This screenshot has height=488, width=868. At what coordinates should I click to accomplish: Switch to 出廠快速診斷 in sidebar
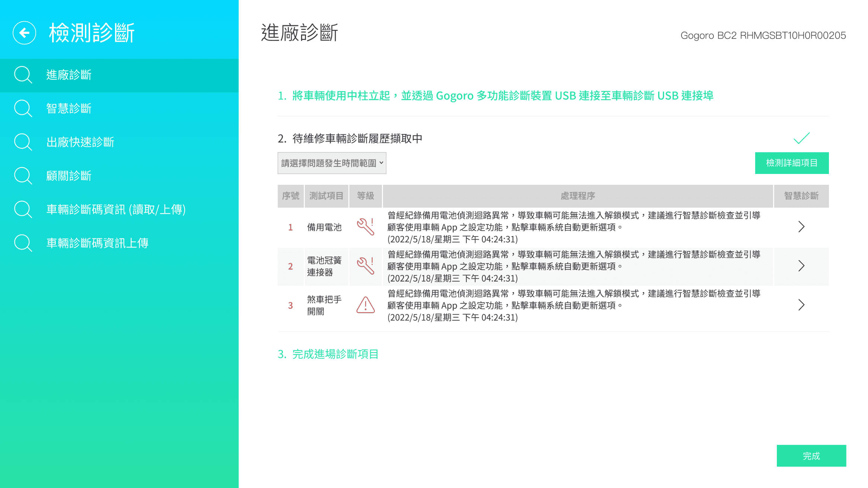[x=80, y=142]
